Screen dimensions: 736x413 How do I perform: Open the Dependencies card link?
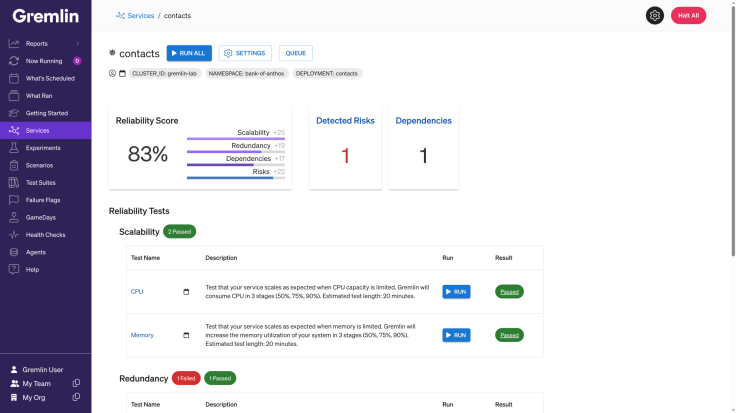coord(423,121)
